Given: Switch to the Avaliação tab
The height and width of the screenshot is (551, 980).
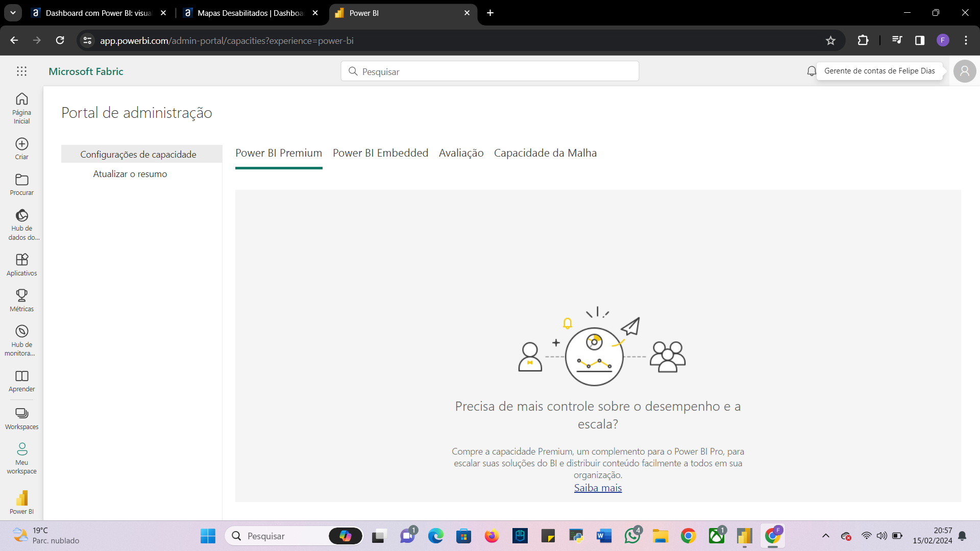Looking at the screenshot, I should point(461,153).
